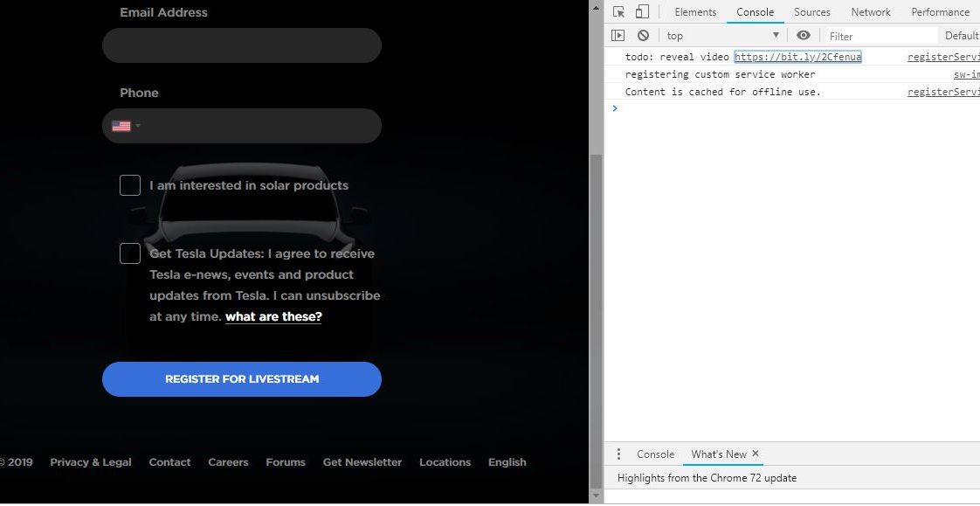Select the What's New drawer tab
Image resolution: width=980 pixels, height=506 pixels.
719,454
